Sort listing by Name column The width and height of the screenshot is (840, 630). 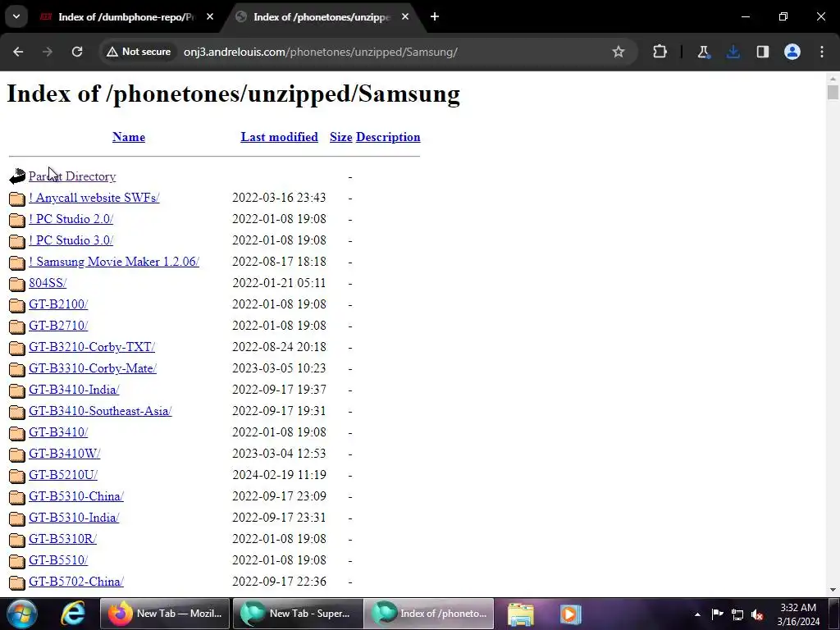[x=129, y=137]
